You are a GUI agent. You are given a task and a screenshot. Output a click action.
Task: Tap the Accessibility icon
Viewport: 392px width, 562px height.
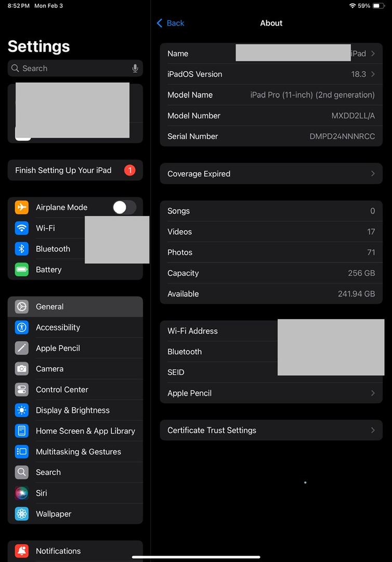point(22,327)
